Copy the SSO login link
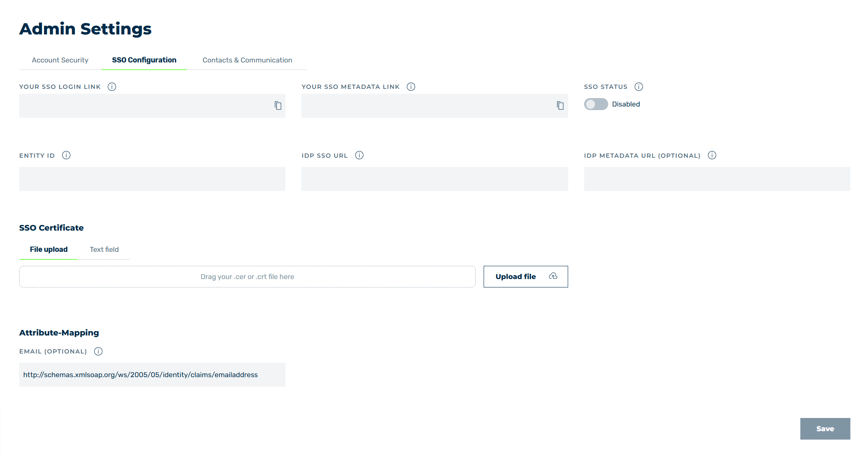 point(278,106)
